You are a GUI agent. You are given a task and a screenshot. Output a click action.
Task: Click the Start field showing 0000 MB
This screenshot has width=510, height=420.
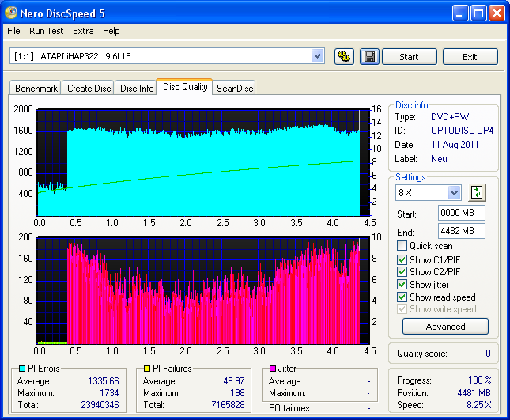462,213
